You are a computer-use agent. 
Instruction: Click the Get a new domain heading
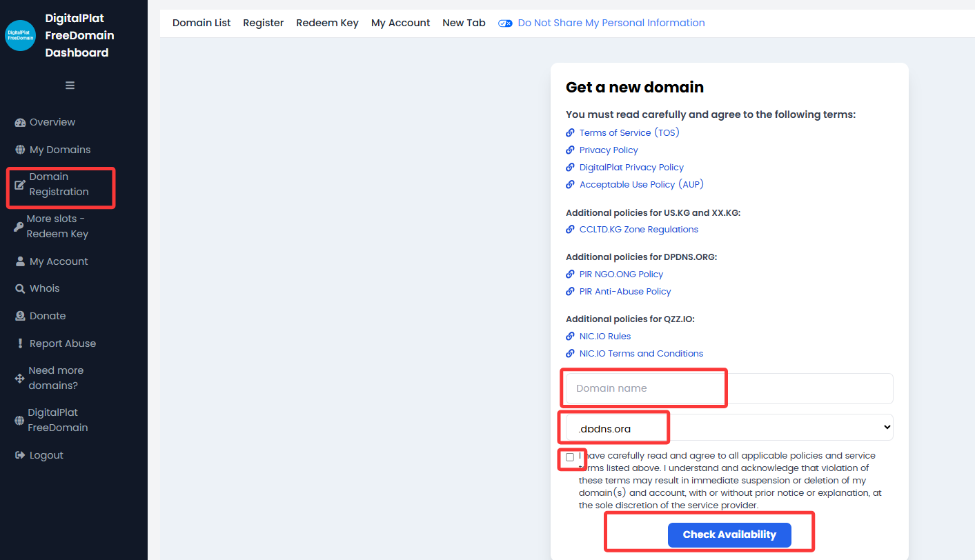point(635,87)
